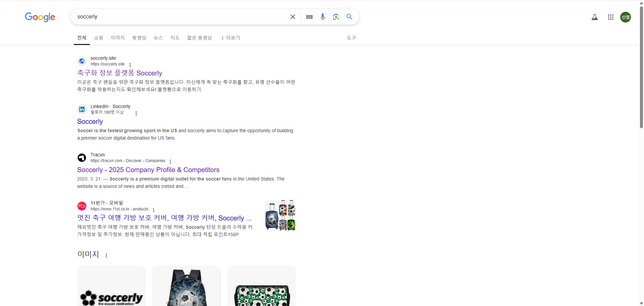Open more options beside 이미지 heading
644x306 pixels.
click(106, 256)
